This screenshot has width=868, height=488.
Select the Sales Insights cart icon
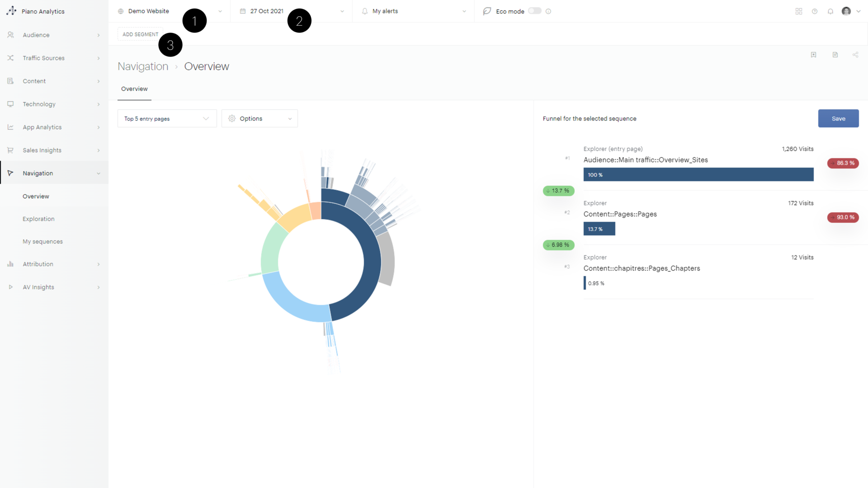(x=10, y=150)
